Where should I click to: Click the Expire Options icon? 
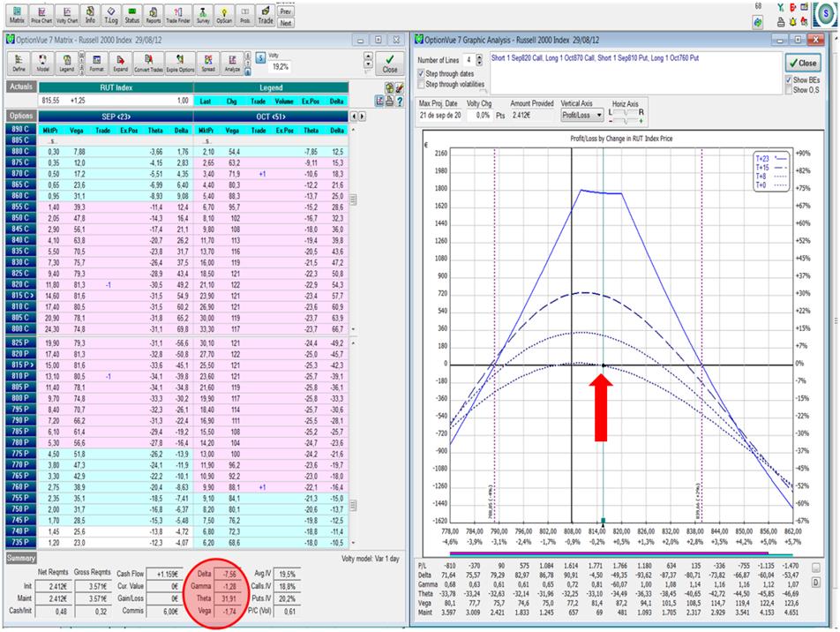pyautogui.click(x=179, y=63)
